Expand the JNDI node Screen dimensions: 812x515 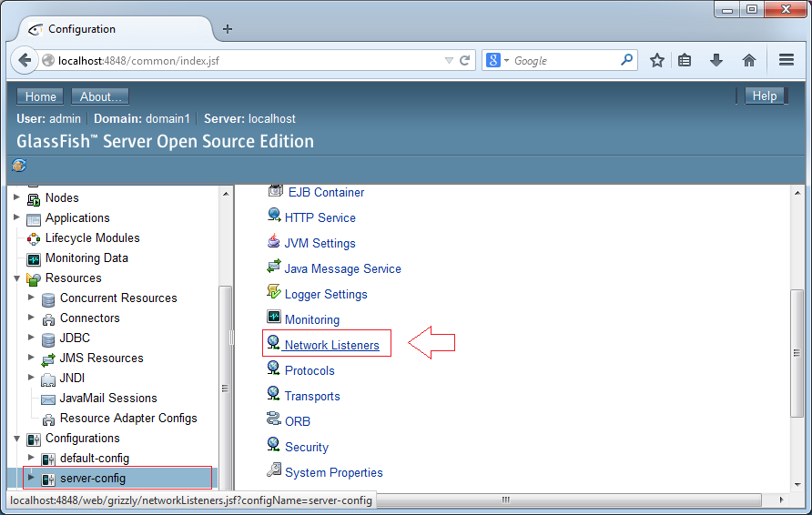(31, 378)
